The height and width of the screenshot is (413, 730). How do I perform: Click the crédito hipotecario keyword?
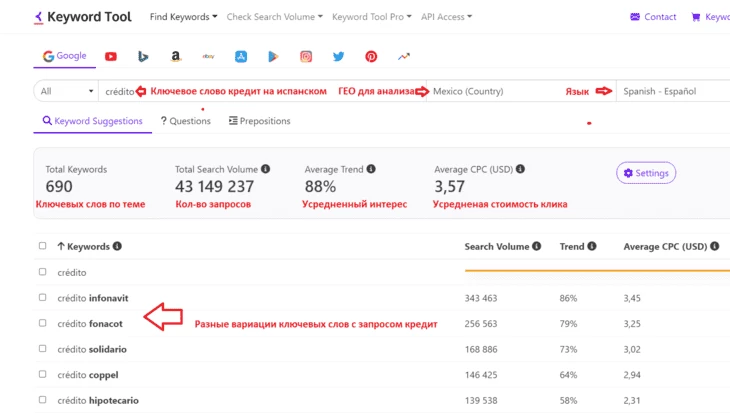pos(98,400)
